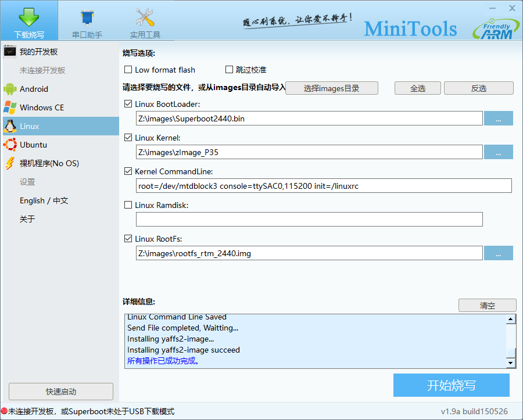The height and width of the screenshot is (420, 523).
Task: Click v1.9a build150526 version text
Action: tap(474, 411)
